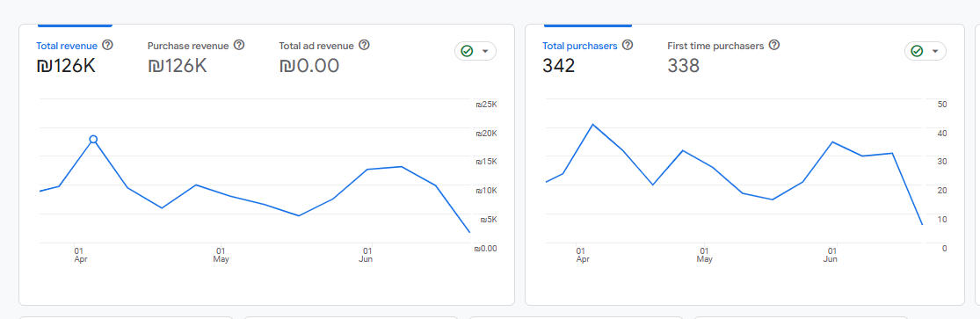Click the ₪126K Total revenue value
The width and height of the screenshot is (980, 319).
(66, 66)
